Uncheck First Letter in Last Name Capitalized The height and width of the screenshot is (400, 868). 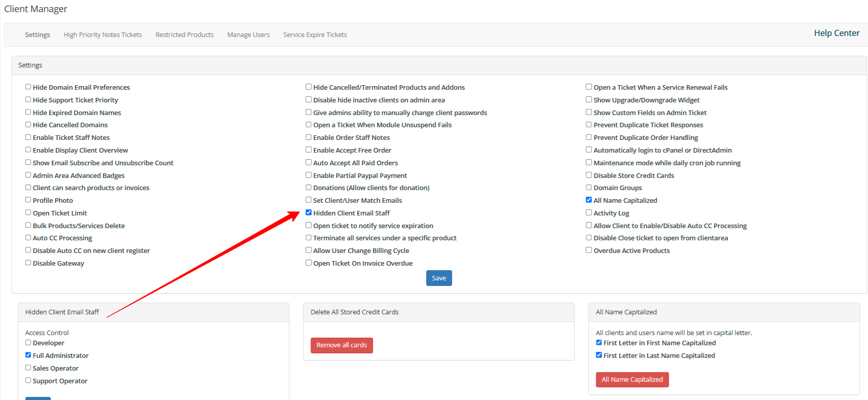[599, 355]
